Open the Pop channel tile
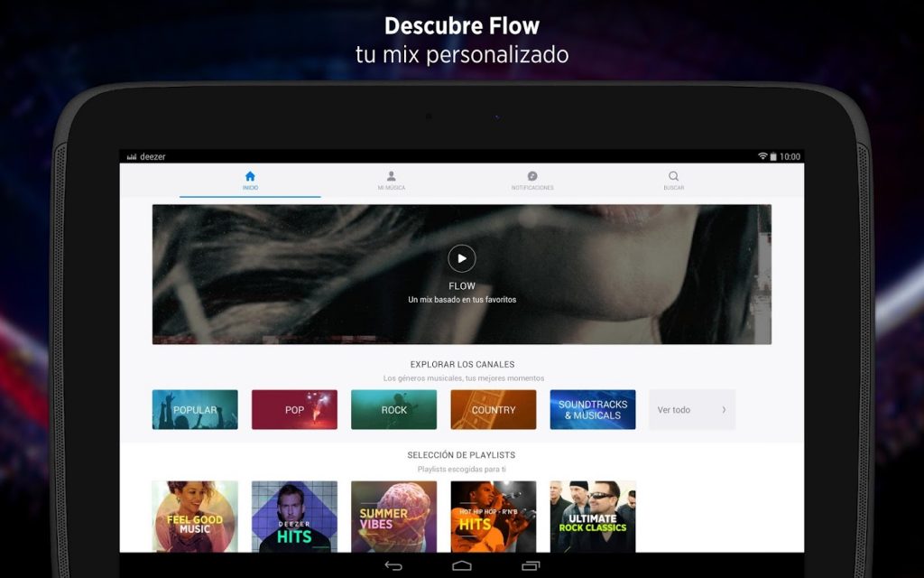Image resolution: width=924 pixels, height=578 pixels. click(295, 409)
